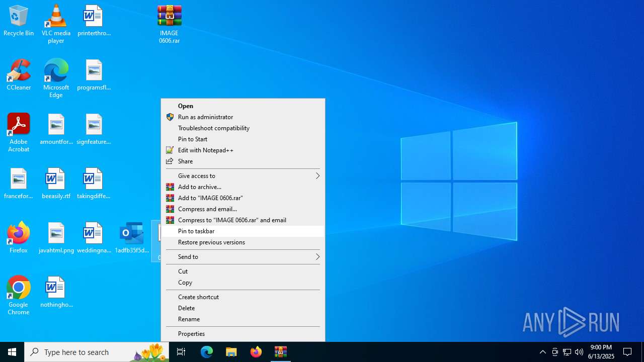The image size is (644, 362).
Task: Launch Microsoft Edge from the taskbar
Action: click(207, 352)
